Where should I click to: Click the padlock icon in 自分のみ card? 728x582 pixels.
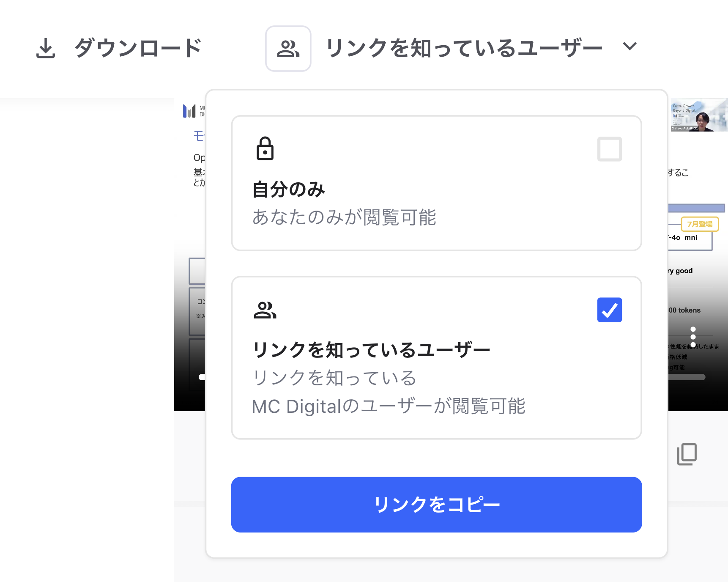coord(265,148)
